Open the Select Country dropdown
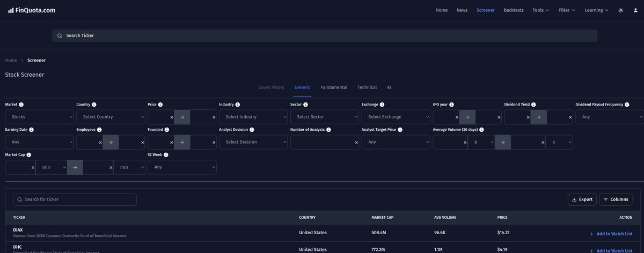 click(x=111, y=117)
